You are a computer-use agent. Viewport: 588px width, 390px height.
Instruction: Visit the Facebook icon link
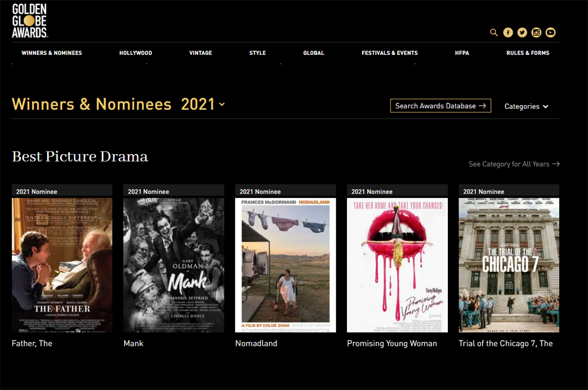click(508, 33)
